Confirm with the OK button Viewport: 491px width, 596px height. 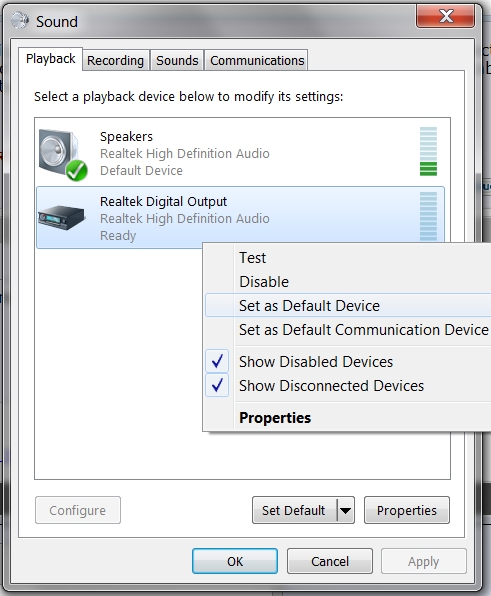point(235,561)
